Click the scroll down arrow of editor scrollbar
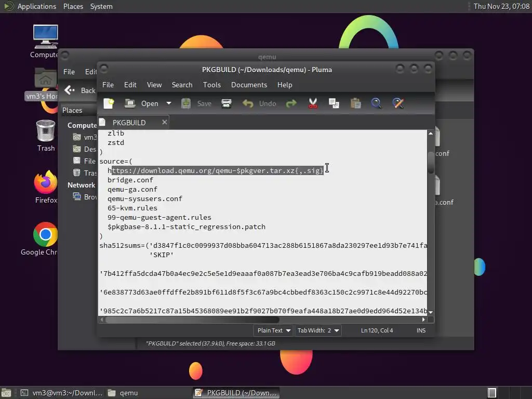The image size is (532, 399). pos(431,312)
